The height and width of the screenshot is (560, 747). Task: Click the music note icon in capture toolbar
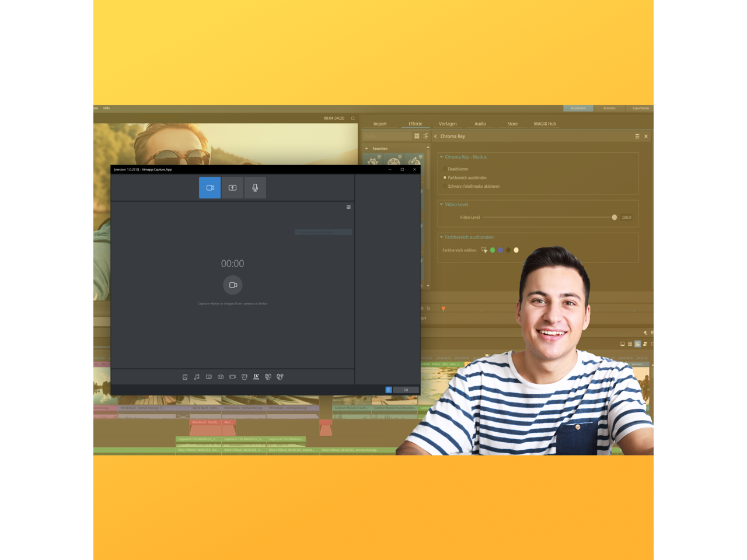click(197, 377)
